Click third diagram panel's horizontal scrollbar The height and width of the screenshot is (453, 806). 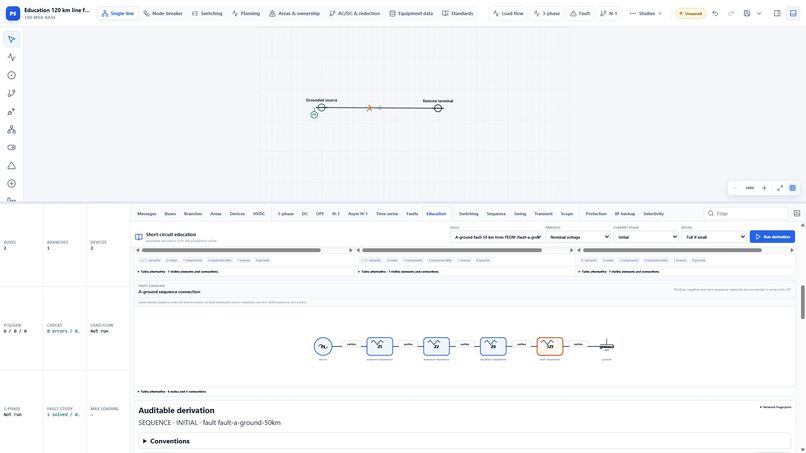(x=672, y=250)
